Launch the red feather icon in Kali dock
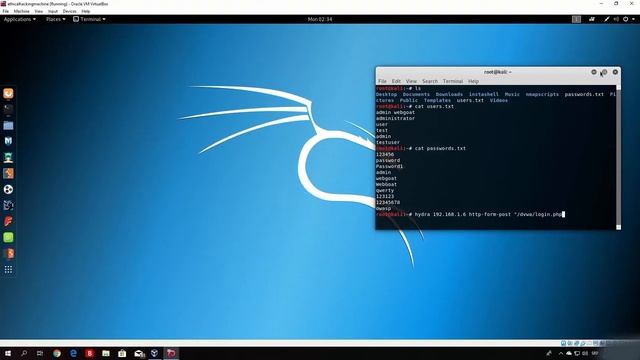The image size is (640, 360). (8, 221)
